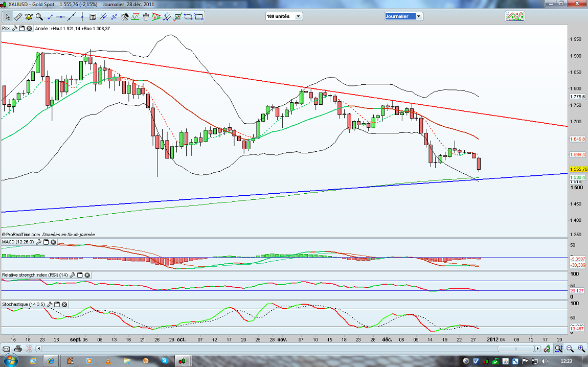Click the taskbar clock 12:23

click(566, 361)
